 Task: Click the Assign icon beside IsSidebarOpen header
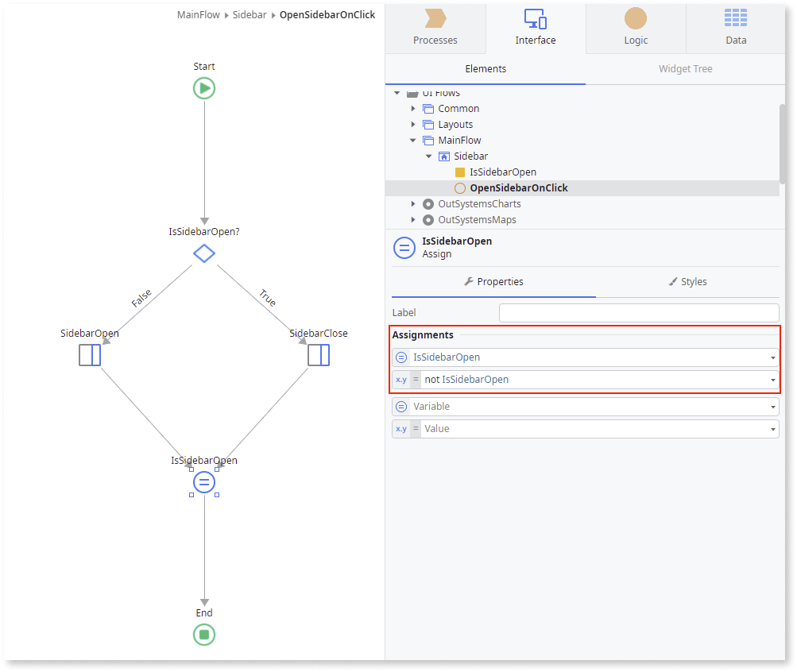click(x=404, y=247)
